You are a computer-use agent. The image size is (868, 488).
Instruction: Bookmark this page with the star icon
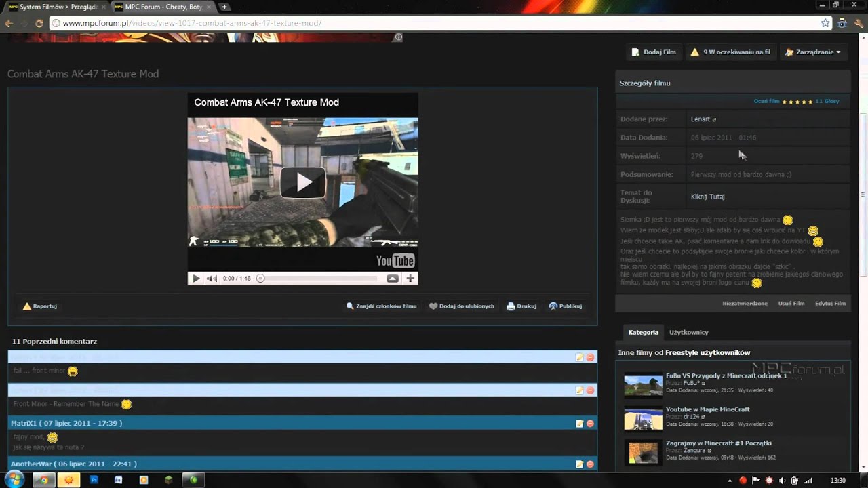point(825,23)
